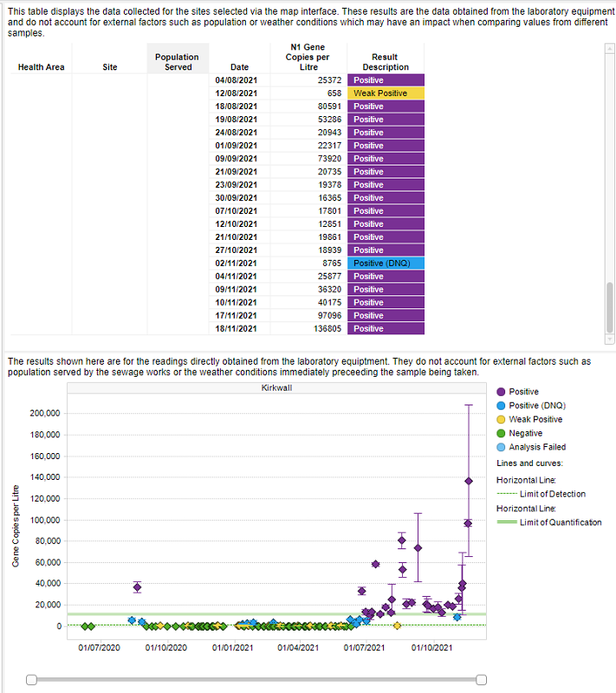Image resolution: width=616 pixels, height=693 pixels.
Task: Click the Positive result cell for 04/08/2021
Action: click(x=386, y=80)
